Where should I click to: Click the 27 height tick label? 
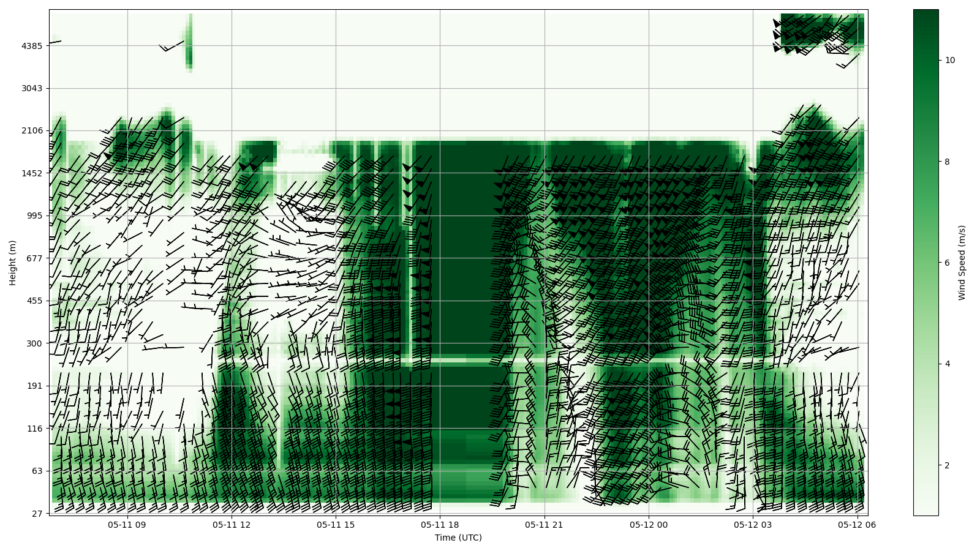pyautogui.click(x=37, y=514)
